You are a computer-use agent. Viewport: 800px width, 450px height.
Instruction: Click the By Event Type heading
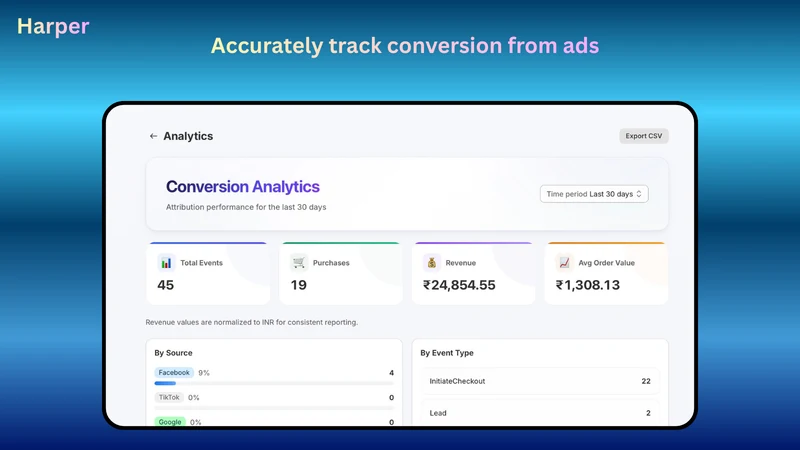click(x=447, y=353)
